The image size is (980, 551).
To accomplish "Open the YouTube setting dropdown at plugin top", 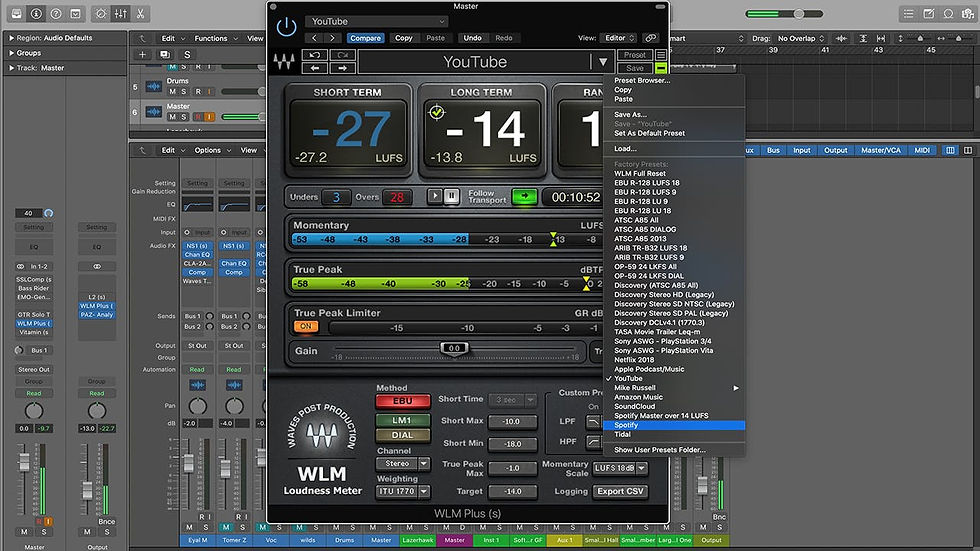I will 377,21.
